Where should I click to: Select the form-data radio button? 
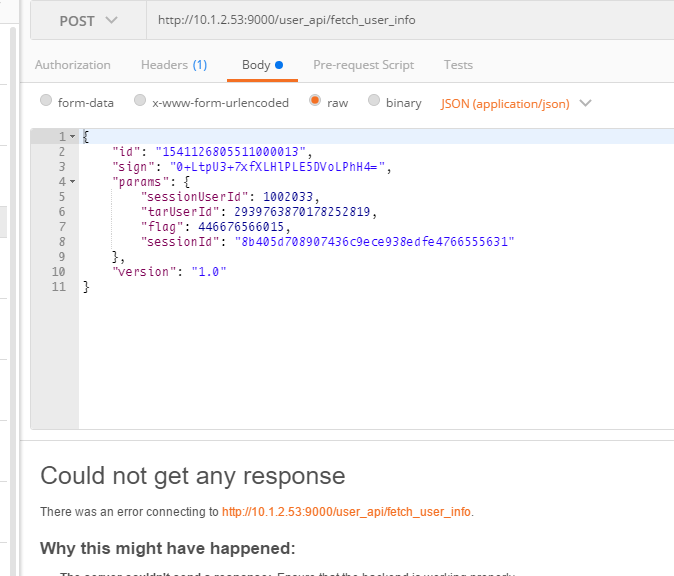[46, 101]
